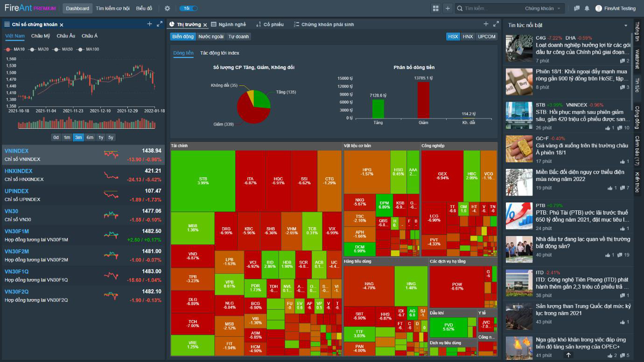Open the FireAnt Testing account menu
The image size is (644, 362).
[x=615, y=8]
